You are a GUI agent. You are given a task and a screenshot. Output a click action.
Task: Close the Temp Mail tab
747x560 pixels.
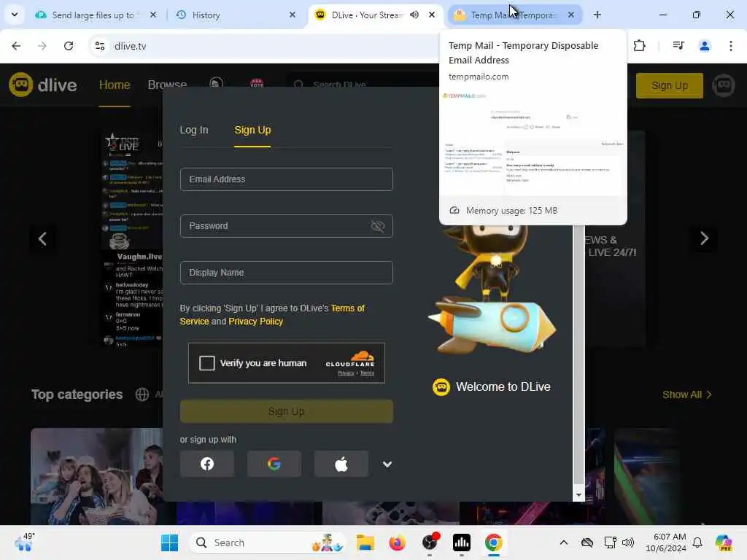coord(570,15)
